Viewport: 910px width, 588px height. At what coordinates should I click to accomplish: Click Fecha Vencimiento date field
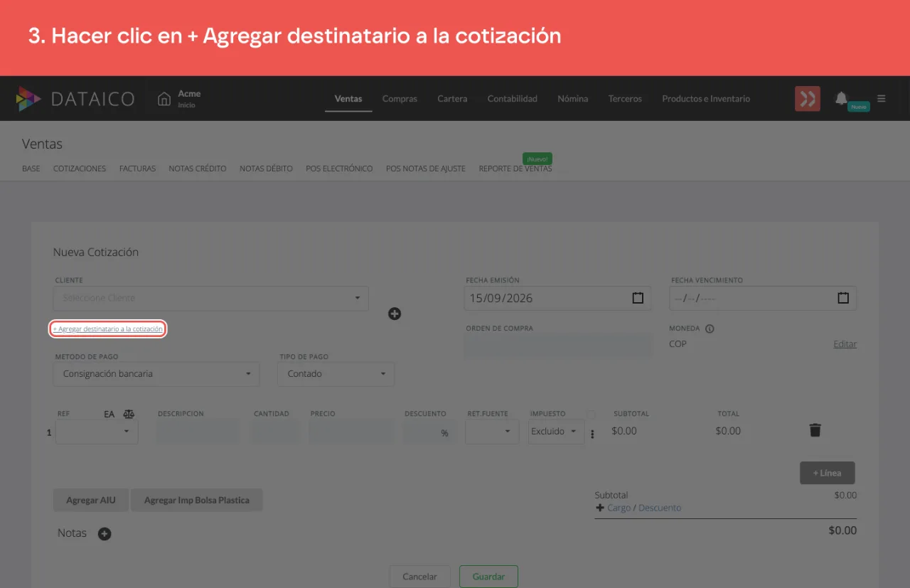(x=763, y=299)
